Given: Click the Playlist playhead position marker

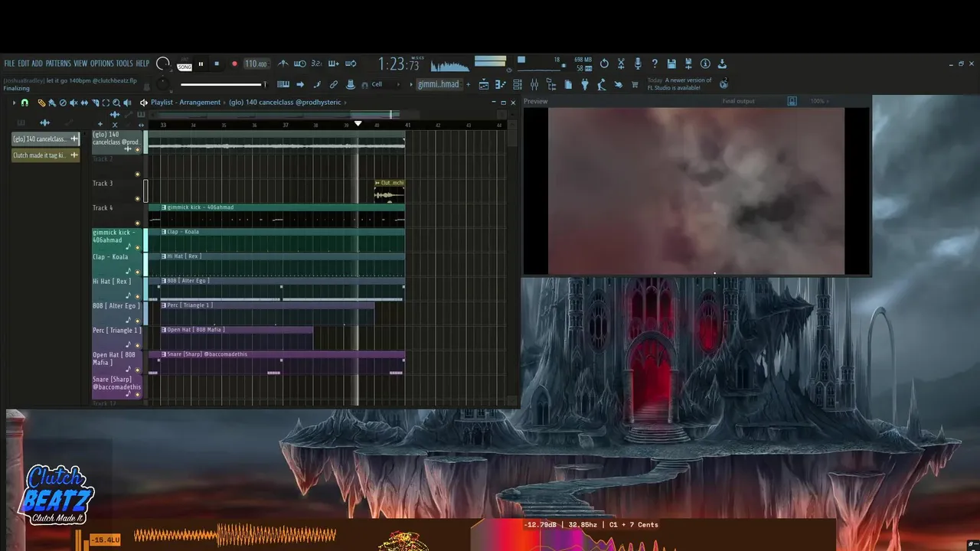Looking at the screenshot, I should click(358, 123).
